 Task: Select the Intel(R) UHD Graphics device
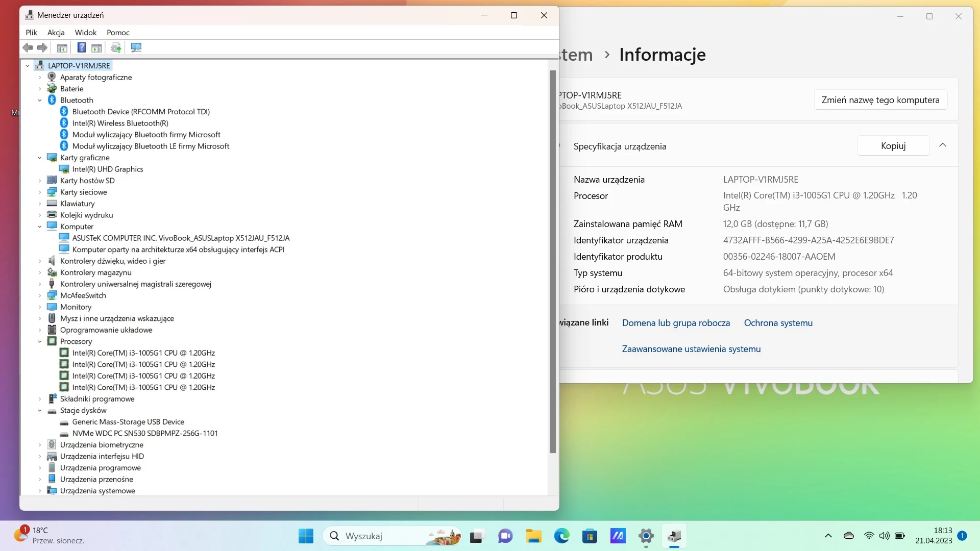[x=108, y=169]
